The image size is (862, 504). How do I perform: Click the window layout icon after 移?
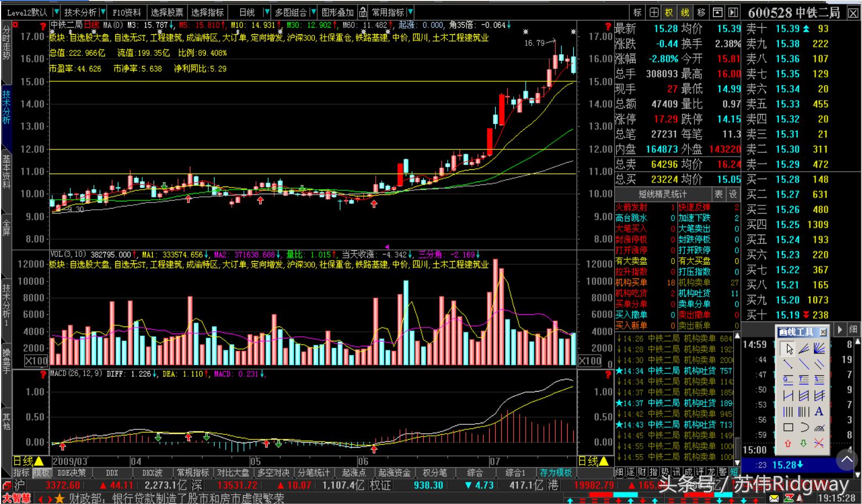point(718,12)
